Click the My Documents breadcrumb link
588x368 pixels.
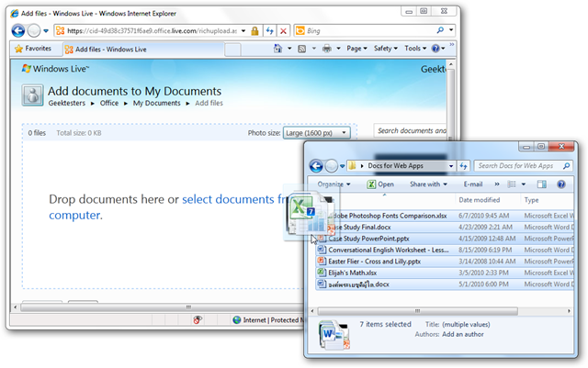point(156,103)
